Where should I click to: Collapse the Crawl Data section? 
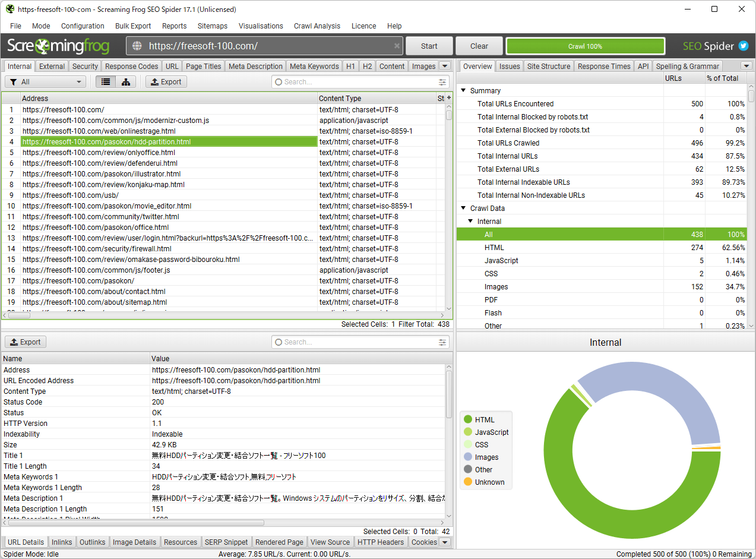(x=464, y=209)
